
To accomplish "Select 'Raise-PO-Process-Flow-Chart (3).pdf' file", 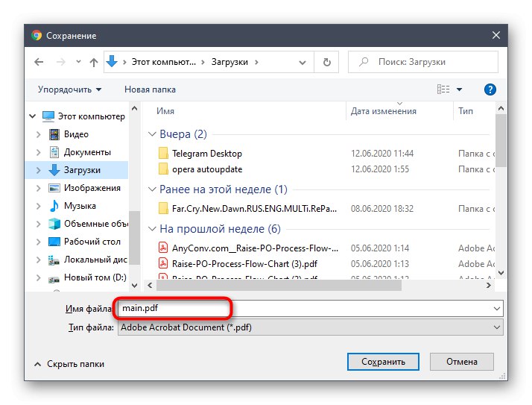I will [x=244, y=264].
